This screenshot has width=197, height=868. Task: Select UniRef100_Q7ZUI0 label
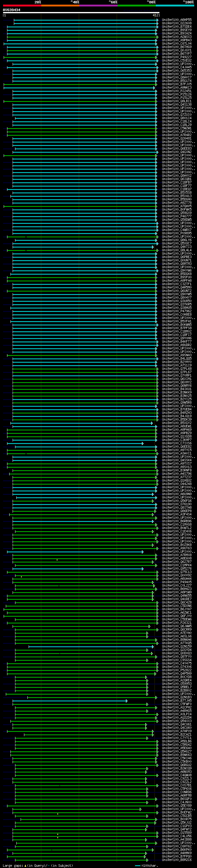pos(177,115)
